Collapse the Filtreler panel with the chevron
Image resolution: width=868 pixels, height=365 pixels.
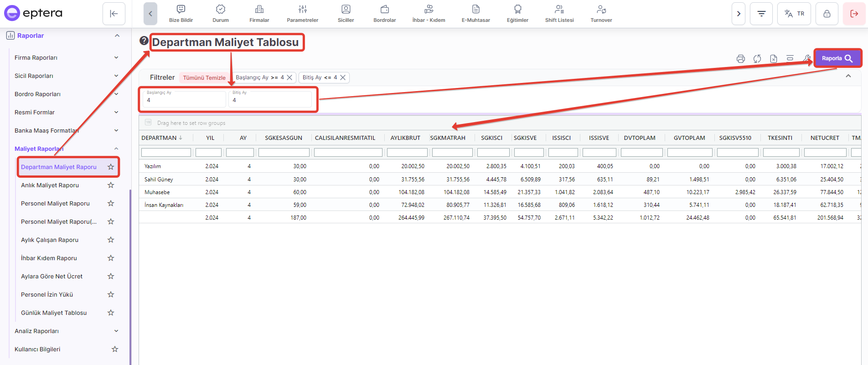pyautogui.click(x=848, y=76)
